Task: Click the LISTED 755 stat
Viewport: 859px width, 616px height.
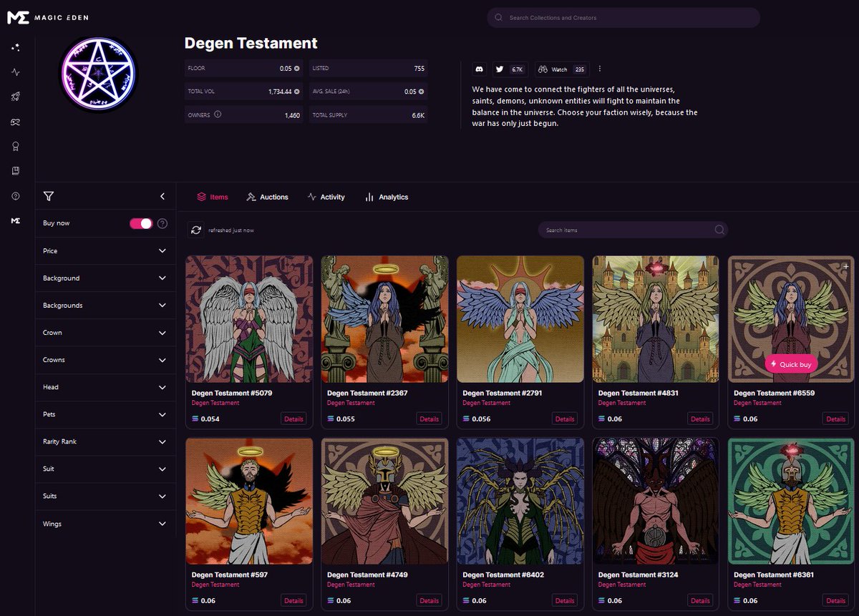Action: (369, 69)
